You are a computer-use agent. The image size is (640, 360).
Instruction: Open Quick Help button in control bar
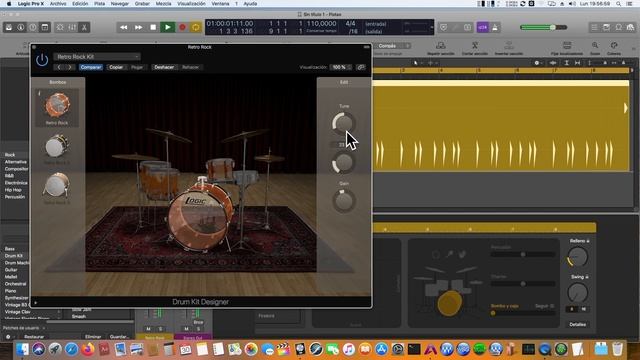coord(33,27)
